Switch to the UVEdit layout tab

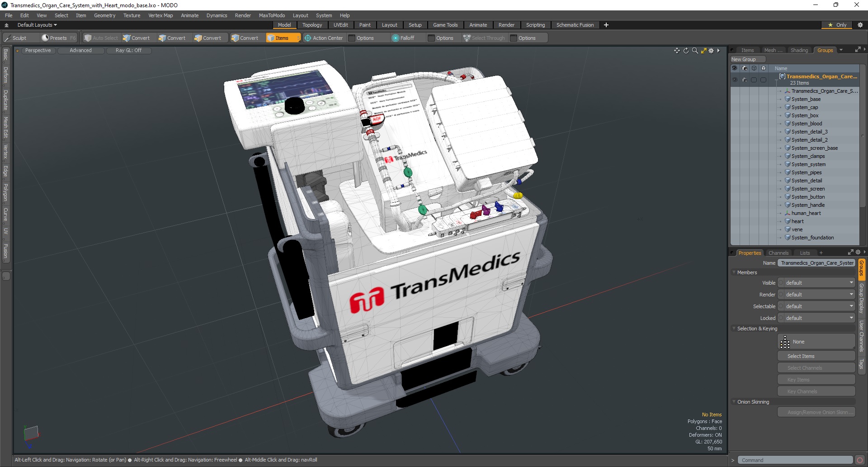tap(341, 25)
